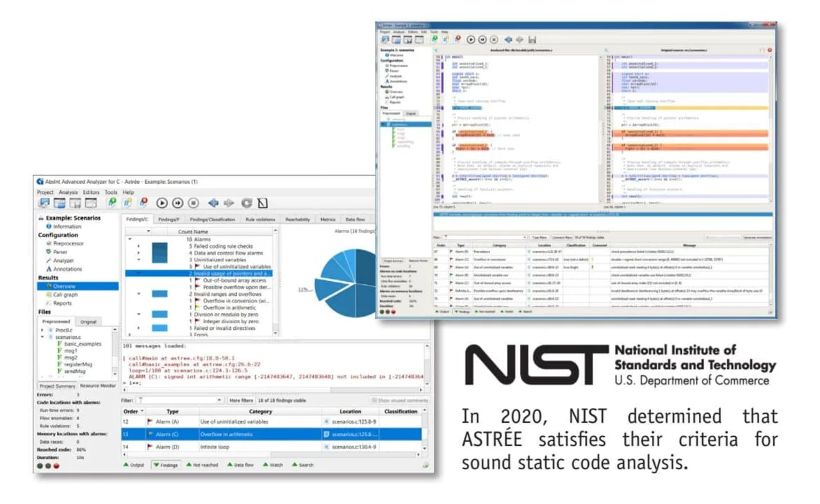Image resolution: width=820 pixels, height=504 pixels.
Task: Expand the Data and control flow alarms node
Action: pyautogui.click(x=139, y=253)
